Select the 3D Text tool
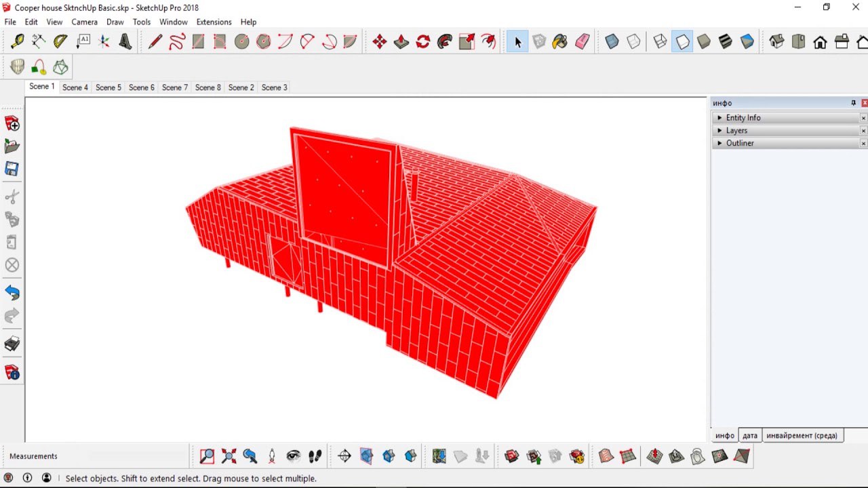Screen dimensions: 868x488 [125, 41]
